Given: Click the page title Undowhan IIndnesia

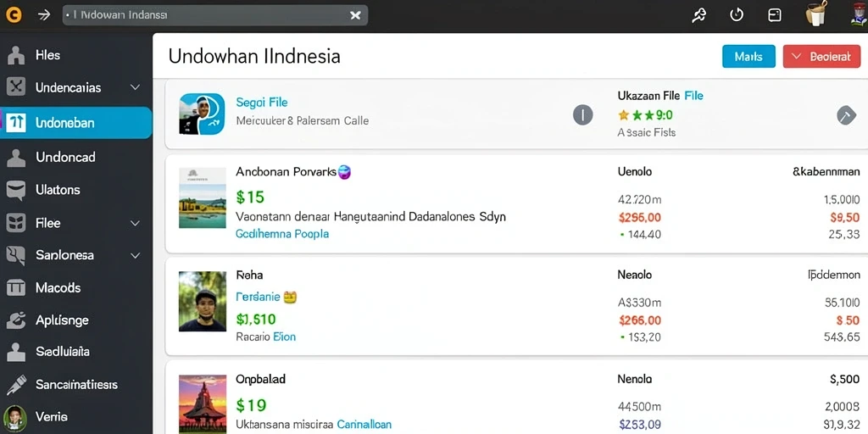Looking at the screenshot, I should (254, 56).
